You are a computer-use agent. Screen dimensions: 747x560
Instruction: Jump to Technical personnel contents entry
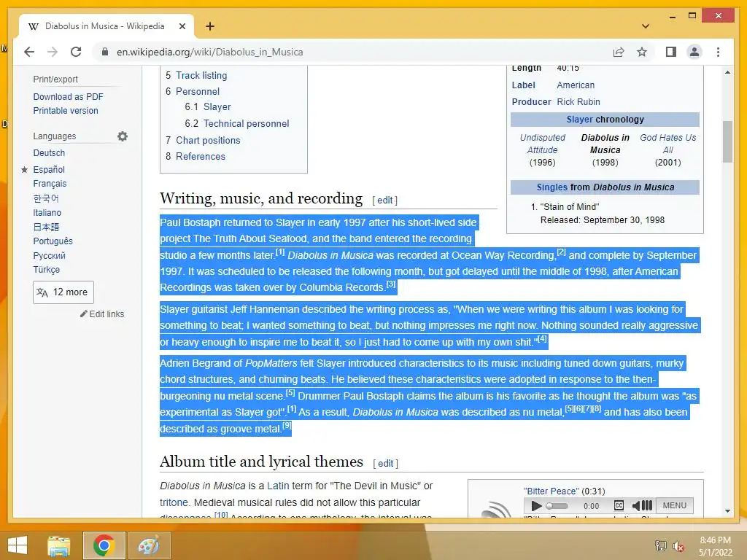[x=247, y=123]
